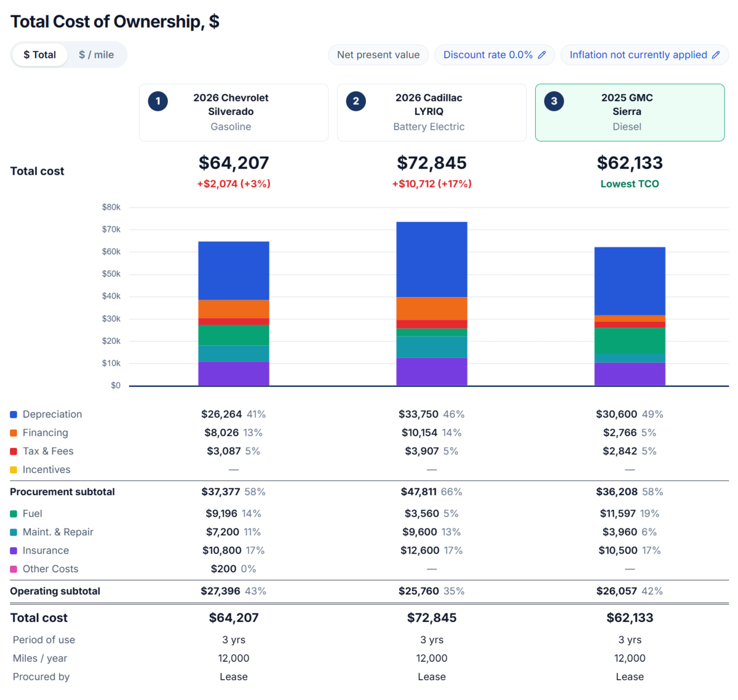
Task: Click the LYRIQ financing value $10,154
Action: pos(419,433)
